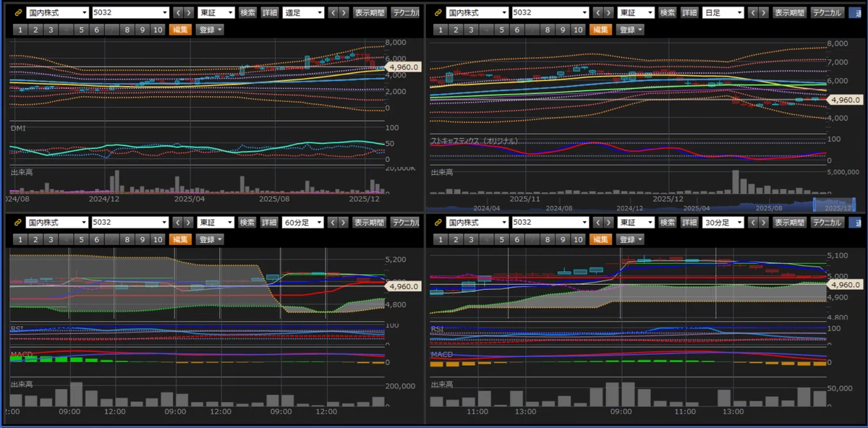The width and height of the screenshot is (868, 428).
Task: Click the chain link icon in the 60分足 chart panel
Action: [18, 223]
